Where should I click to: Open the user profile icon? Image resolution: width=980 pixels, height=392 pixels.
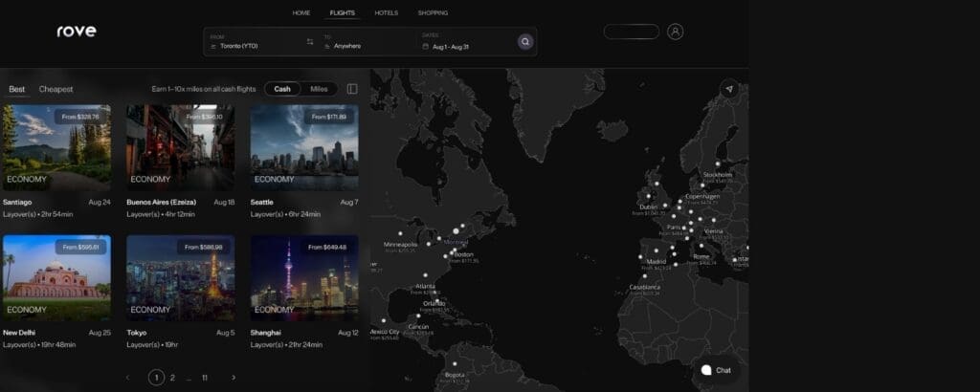tap(675, 32)
